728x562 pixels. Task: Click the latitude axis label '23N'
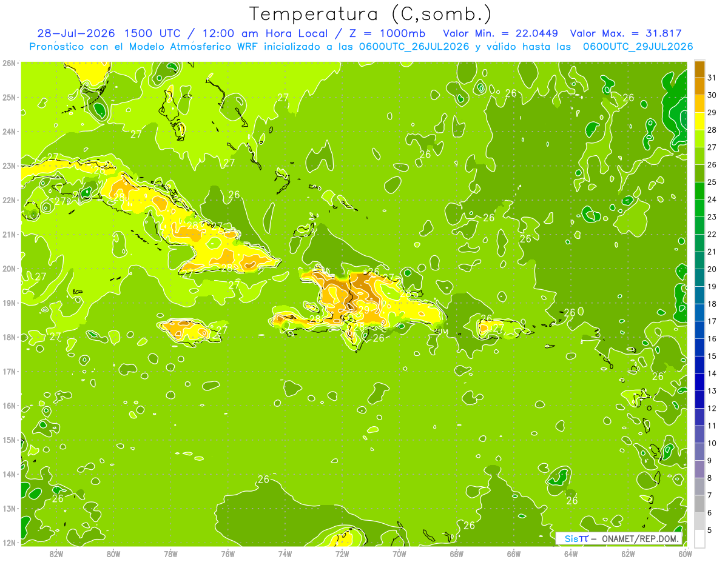(x=9, y=166)
